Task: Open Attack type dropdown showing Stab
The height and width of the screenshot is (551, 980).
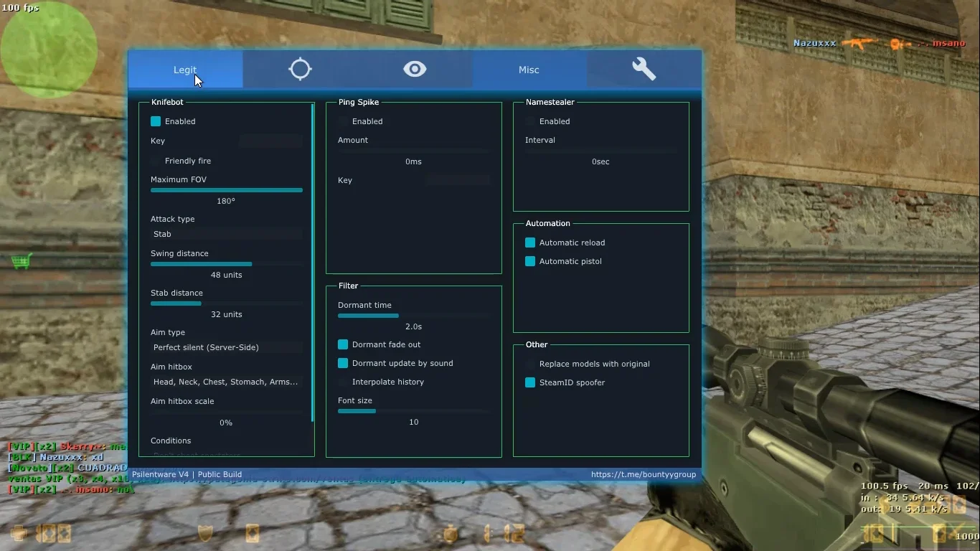Action: 227,234
